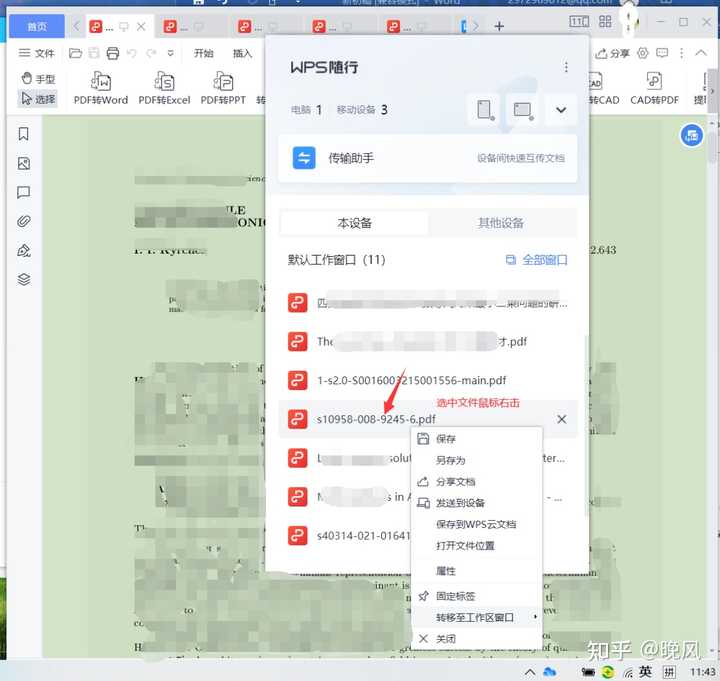The height and width of the screenshot is (681, 720).
Task: Choose 保存 from the context menu
Action: point(476,439)
